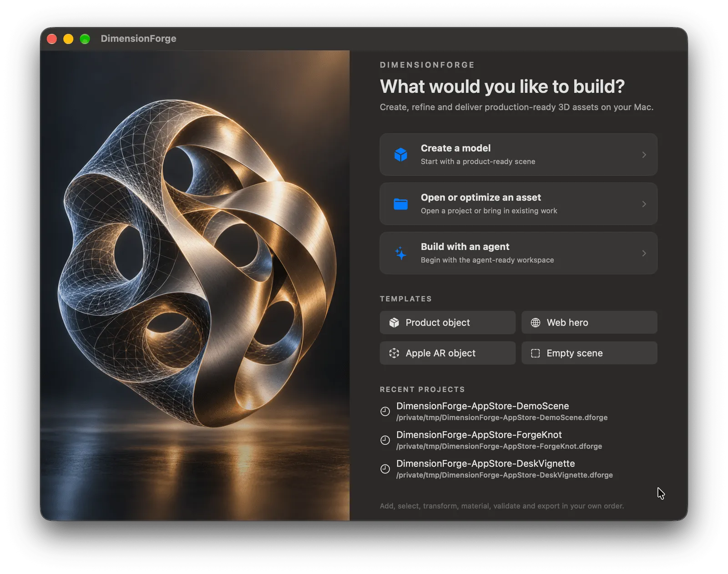Click the Apple AR object icon
728x574 pixels.
pos(394,353)
